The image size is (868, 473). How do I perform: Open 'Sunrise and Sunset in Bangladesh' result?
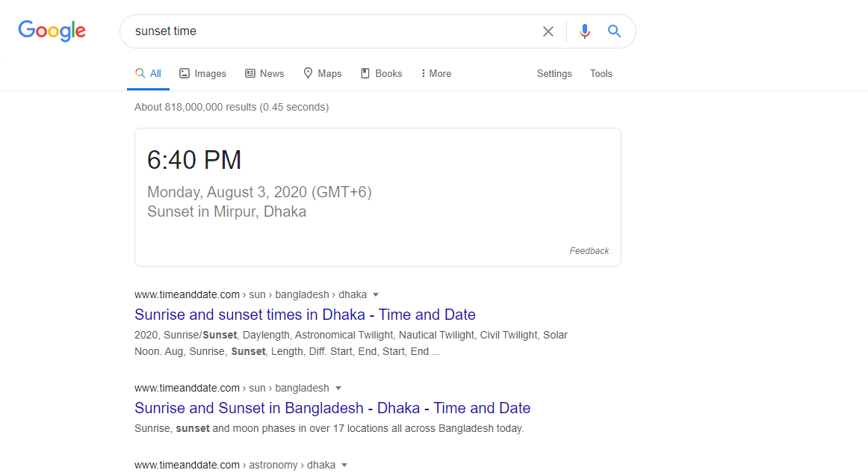coord(332,408)
